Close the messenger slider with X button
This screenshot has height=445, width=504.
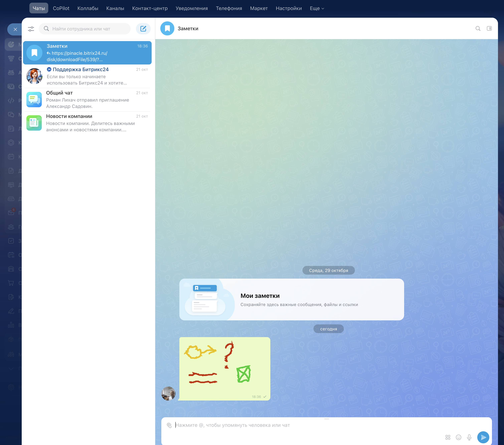15,30
